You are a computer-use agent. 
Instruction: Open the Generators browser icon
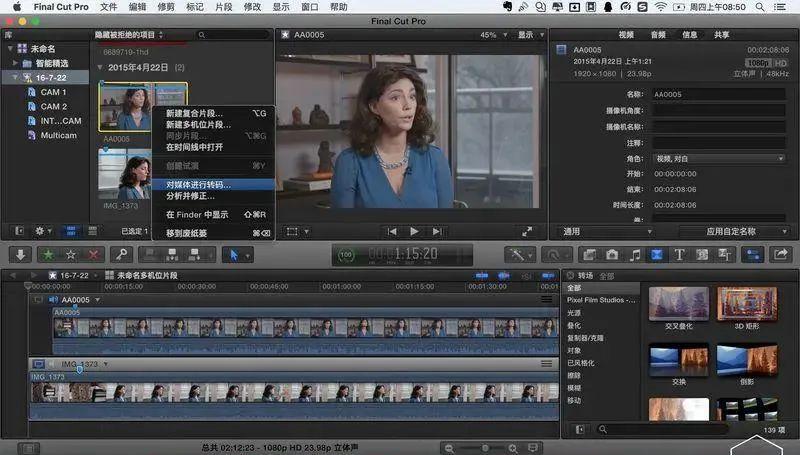(x=702, y=255)
